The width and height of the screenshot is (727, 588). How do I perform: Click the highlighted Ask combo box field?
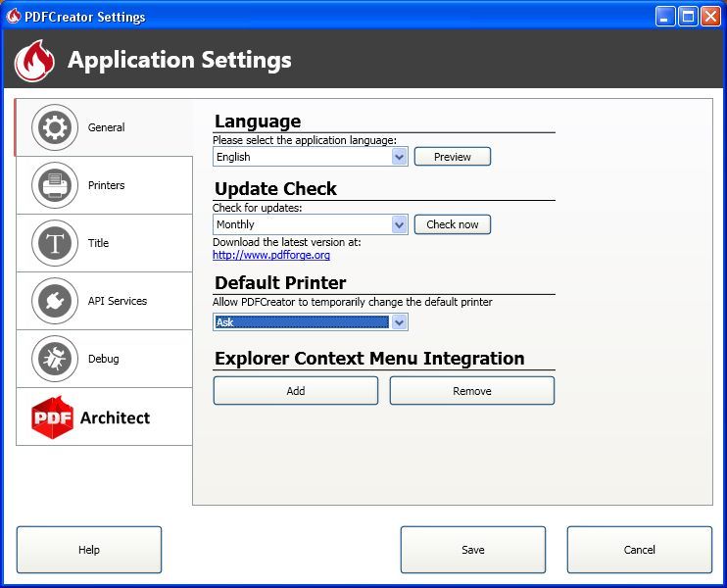pyautogui.click(x=311, y=322)
